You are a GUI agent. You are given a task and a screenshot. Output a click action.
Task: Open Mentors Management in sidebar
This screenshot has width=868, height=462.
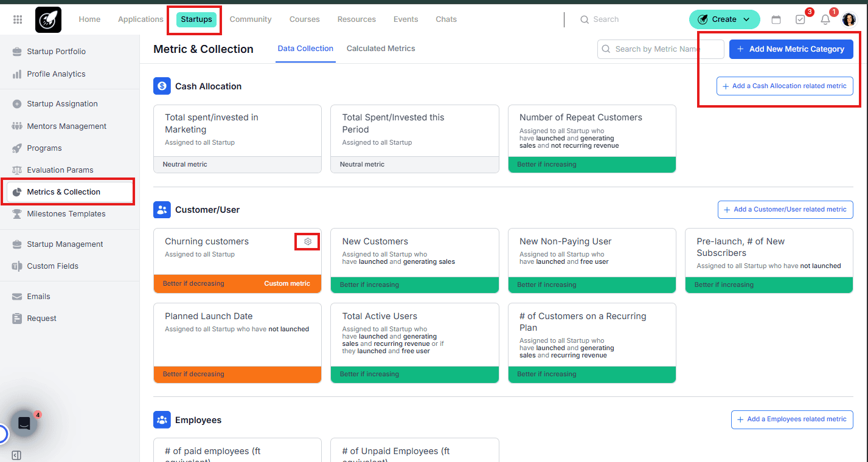pyautogui.click(x=66, y=126)
